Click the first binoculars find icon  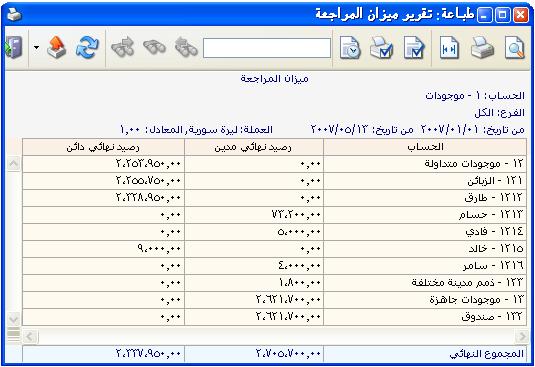[186, 47]
